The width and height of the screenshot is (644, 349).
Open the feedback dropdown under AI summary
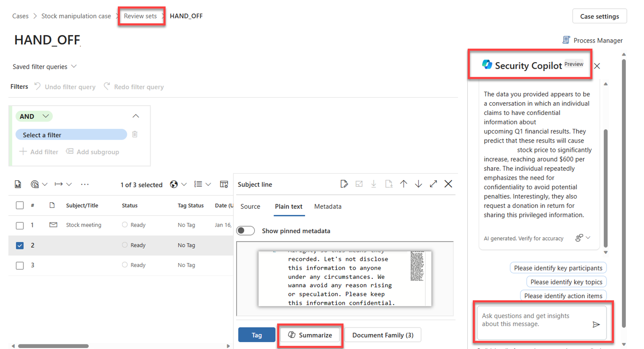(583, 238)
